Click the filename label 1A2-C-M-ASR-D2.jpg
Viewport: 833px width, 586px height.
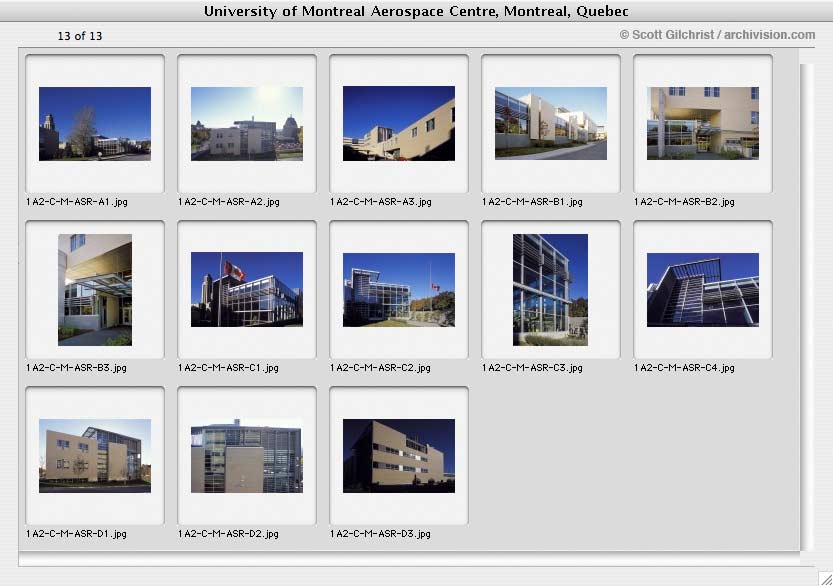pyautogui.click(x=228, y=534)
